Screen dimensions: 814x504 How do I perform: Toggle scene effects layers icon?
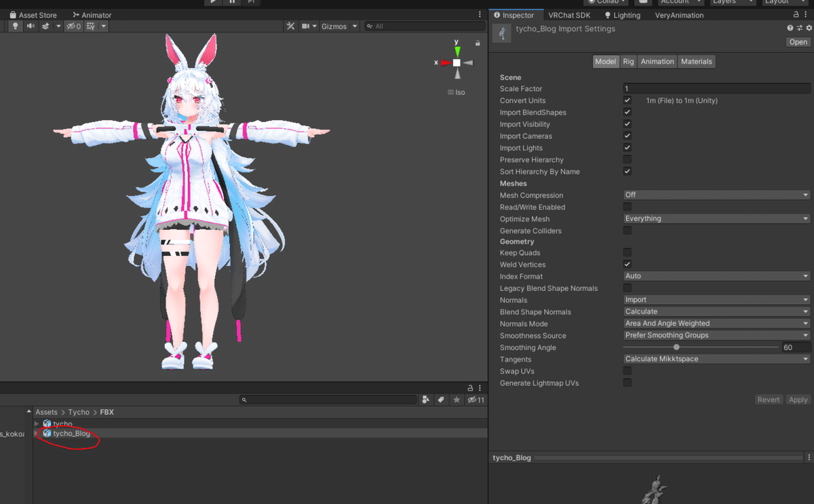click(45, 26)
